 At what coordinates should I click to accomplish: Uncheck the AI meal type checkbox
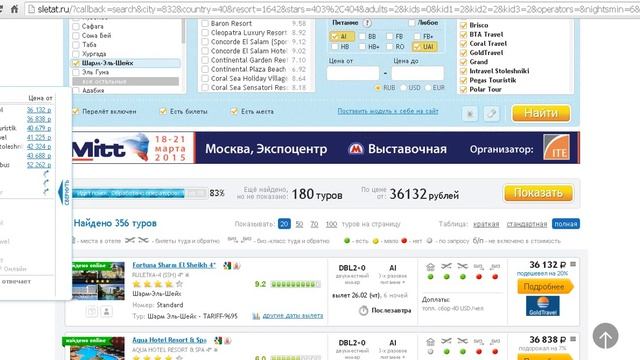point(334,36)
